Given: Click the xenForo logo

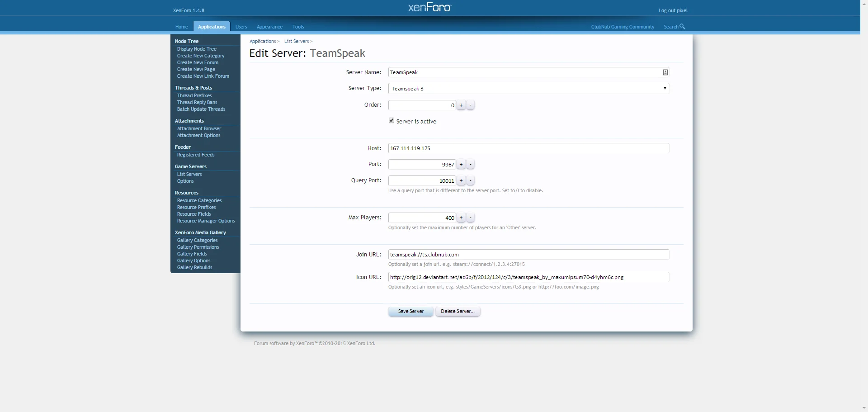Looking at the screenshot, I should pyautogui.click(x=429, y=7).
